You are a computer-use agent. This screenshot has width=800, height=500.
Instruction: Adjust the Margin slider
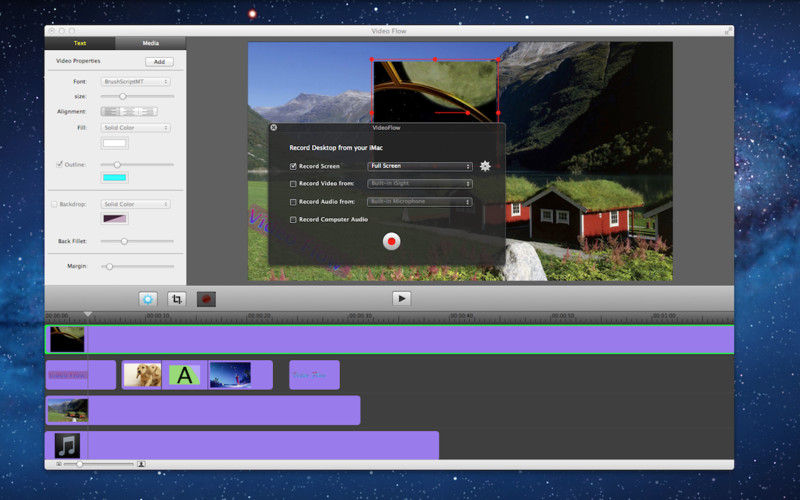click(137, 266)
